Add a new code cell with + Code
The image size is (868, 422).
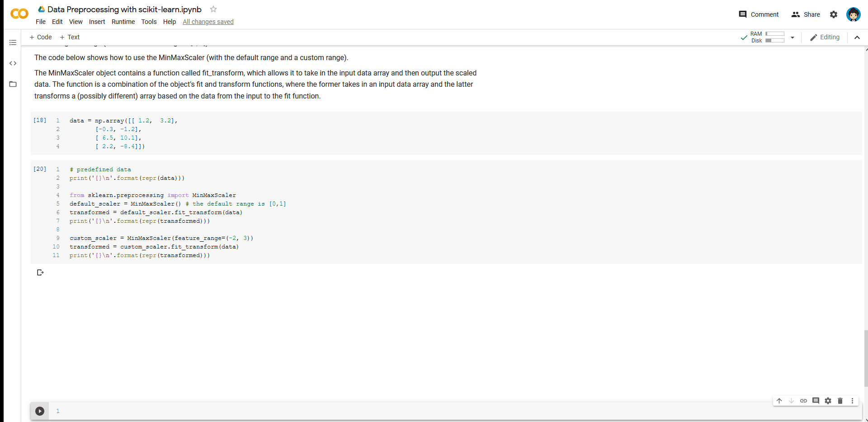[40, 37]
